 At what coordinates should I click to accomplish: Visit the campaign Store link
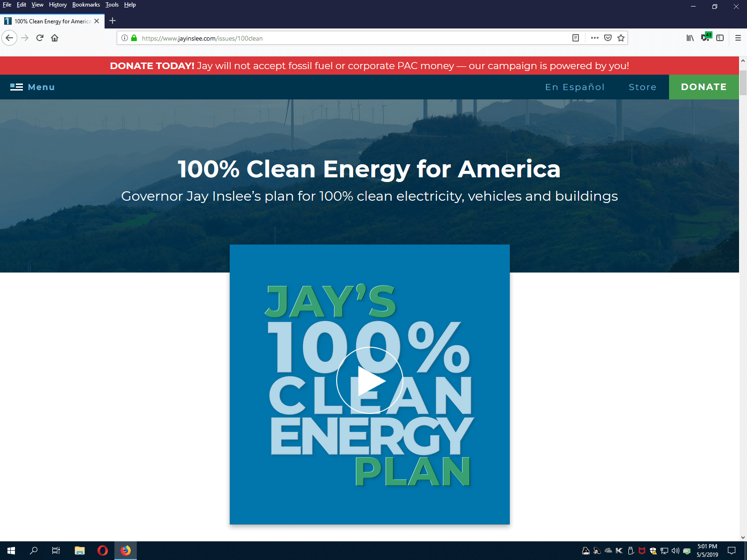pyautogui.click(x=642, y=87)
